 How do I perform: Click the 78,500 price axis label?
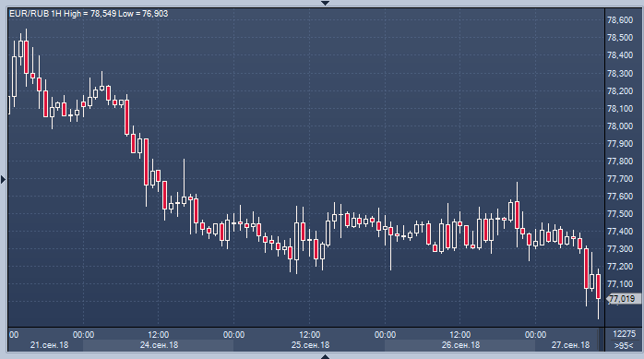click(620, 38)
